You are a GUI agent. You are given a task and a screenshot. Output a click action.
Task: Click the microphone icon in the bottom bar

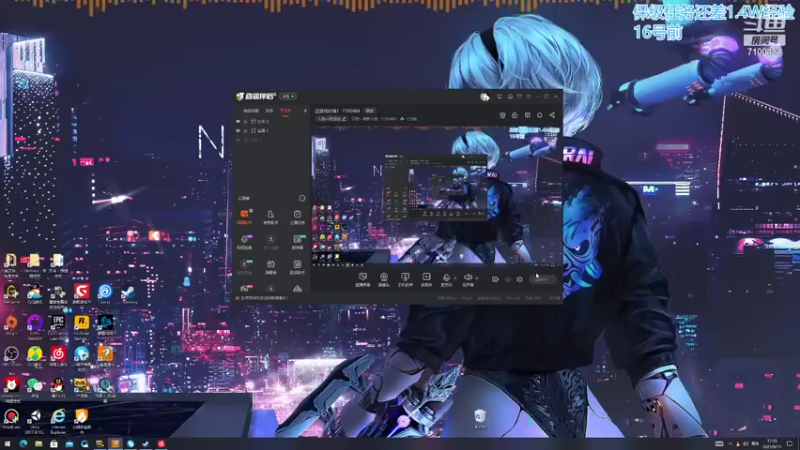click(446, 277)
